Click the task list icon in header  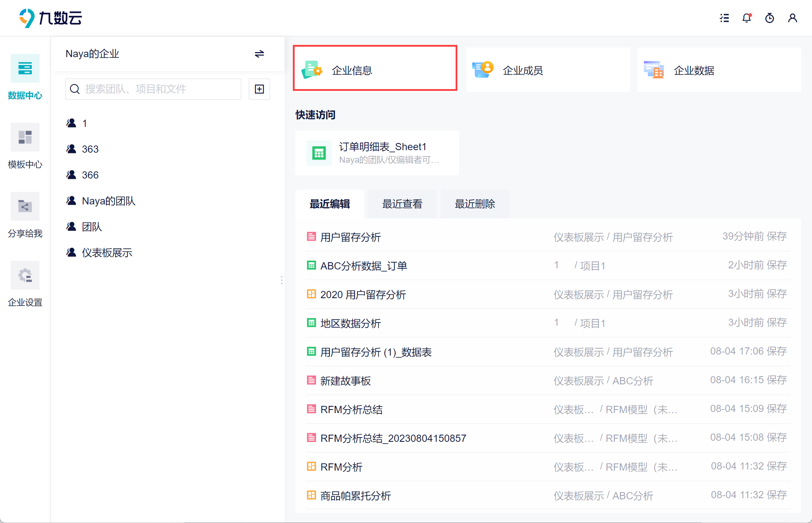(724, 18)
